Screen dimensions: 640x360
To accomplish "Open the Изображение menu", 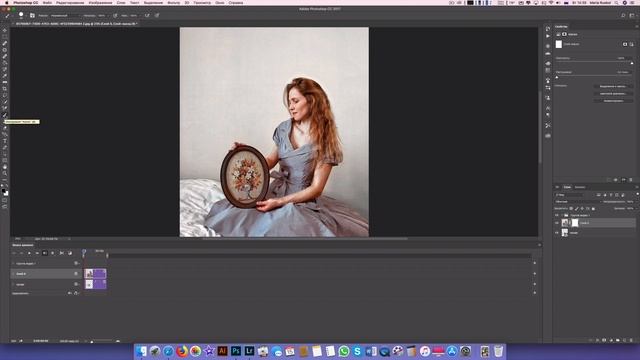I will [100, 2].
